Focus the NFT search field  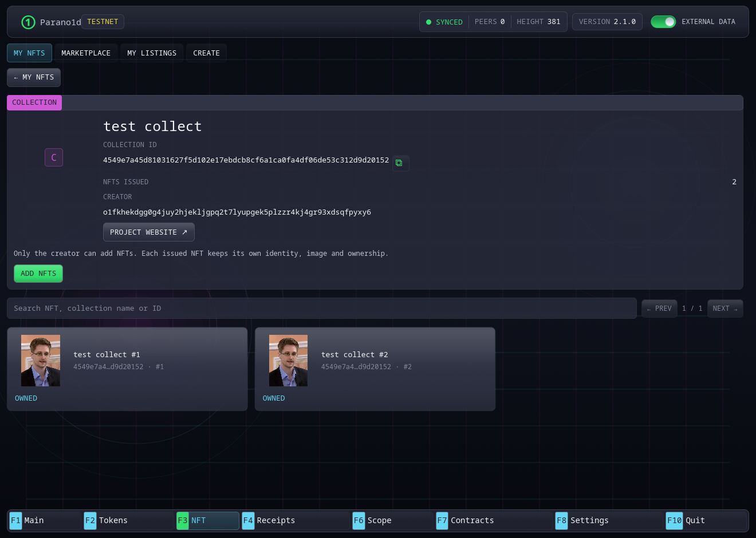[322, 308]
